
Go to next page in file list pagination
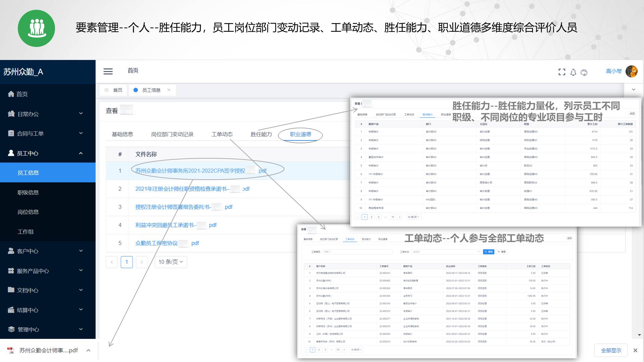[x=142, y=262]
